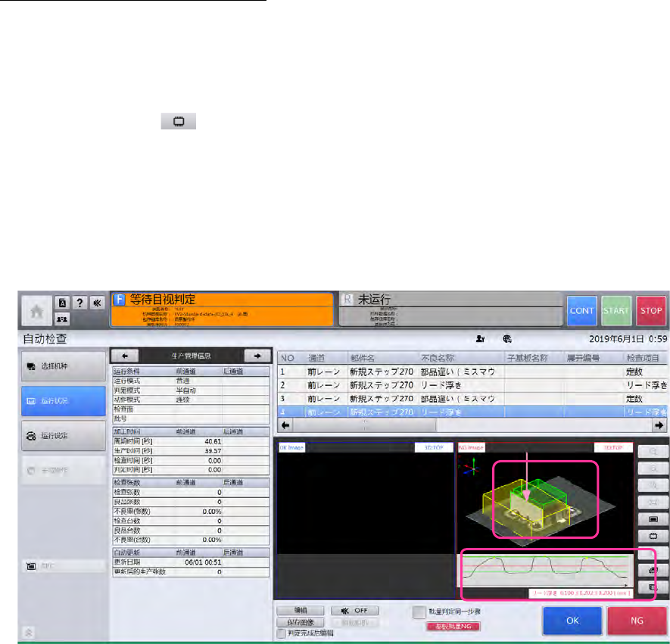Screen dimensions: 670x644
Task: Click the OK Image label
Action: coord(291,447)
